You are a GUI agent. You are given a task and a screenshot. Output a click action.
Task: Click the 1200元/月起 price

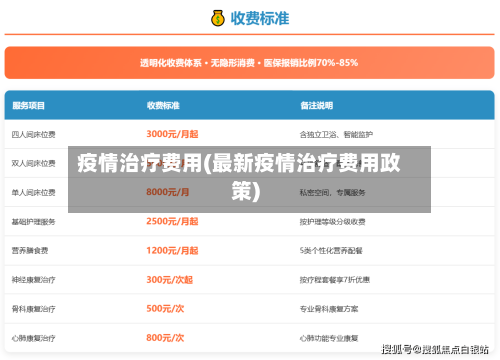click(x=172, y=250)
